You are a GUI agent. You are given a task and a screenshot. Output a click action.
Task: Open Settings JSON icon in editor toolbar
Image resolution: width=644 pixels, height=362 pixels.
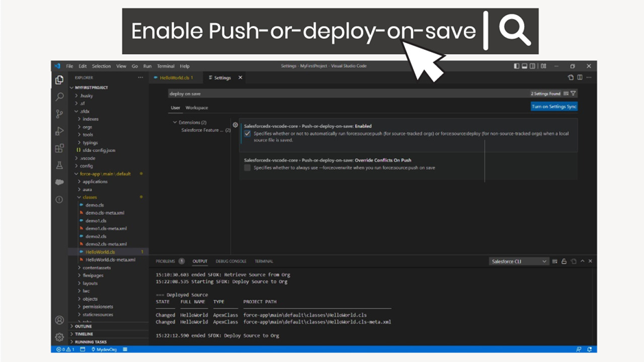(x=571, y=77)
